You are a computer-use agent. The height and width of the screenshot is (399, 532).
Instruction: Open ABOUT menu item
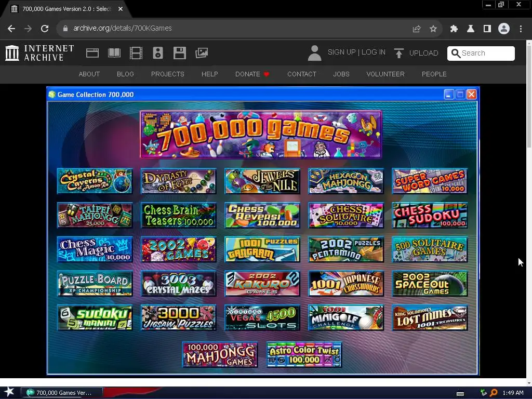point(89,74)
